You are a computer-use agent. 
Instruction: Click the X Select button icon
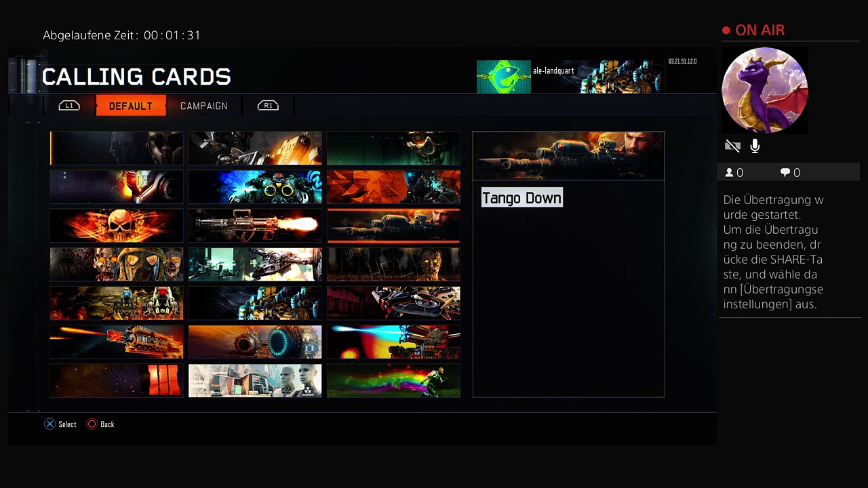[50, 424]
